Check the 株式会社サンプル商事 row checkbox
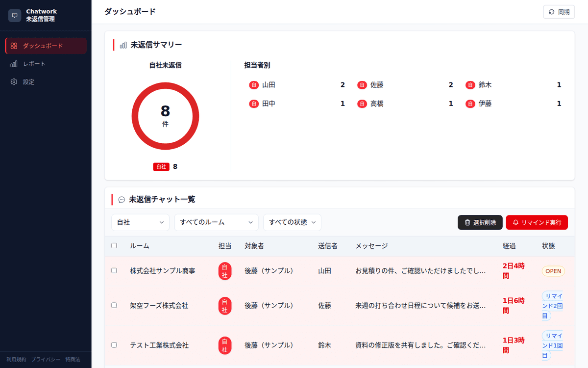 point(114,271)
